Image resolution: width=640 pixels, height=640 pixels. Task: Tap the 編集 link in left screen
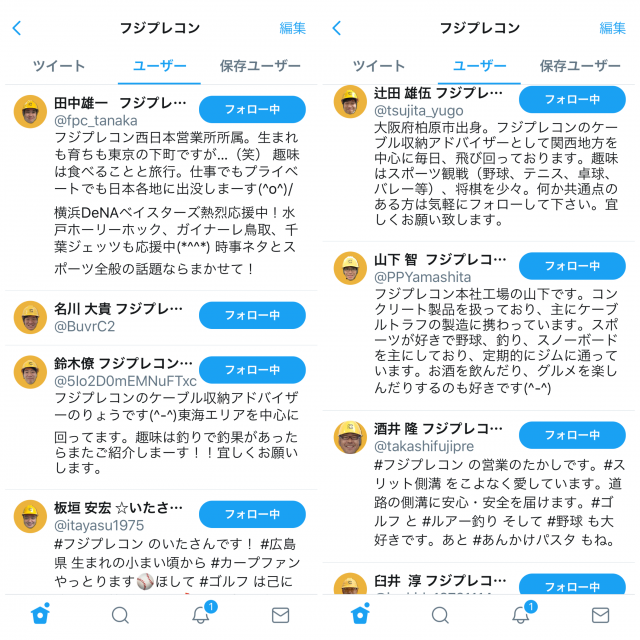293,28
